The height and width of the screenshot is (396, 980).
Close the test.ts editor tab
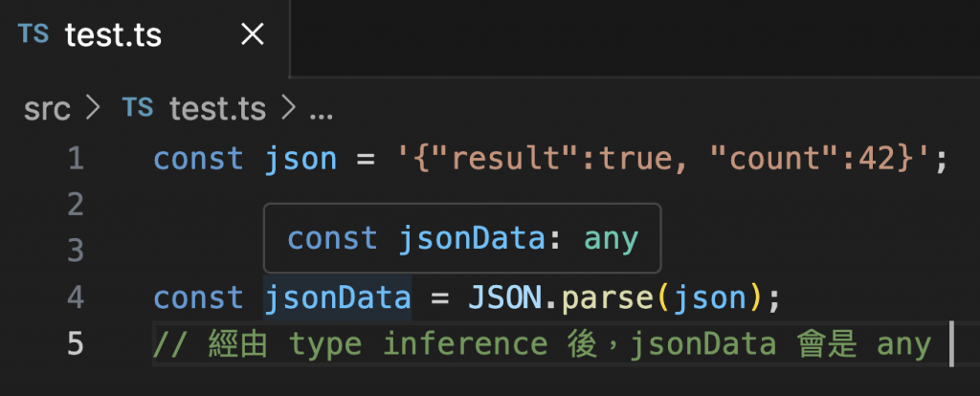[253, 34]
